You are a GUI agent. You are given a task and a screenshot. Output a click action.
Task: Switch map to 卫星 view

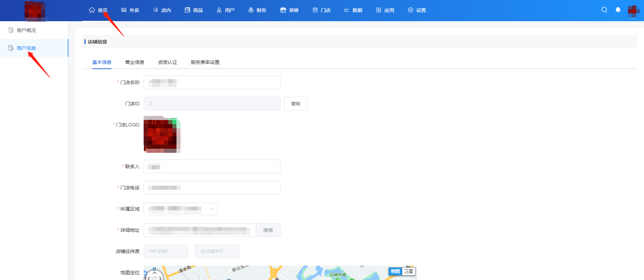(x=408, y=271)
